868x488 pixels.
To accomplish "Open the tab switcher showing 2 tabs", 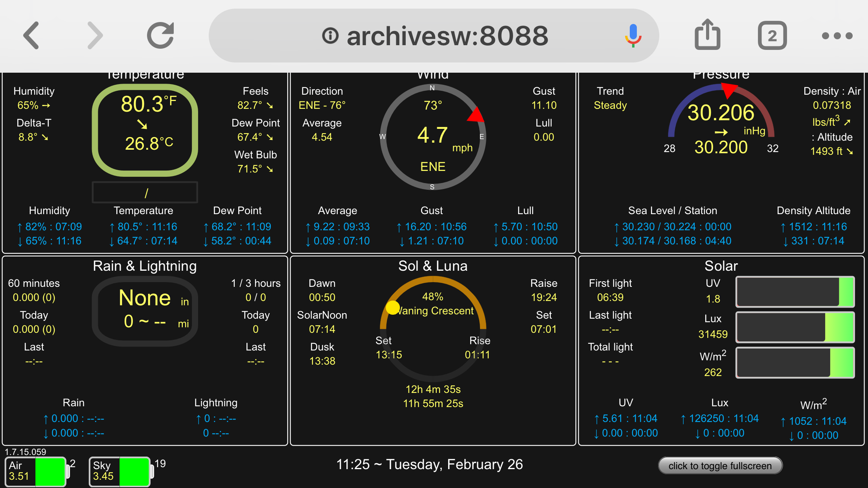I will point(772,36).
